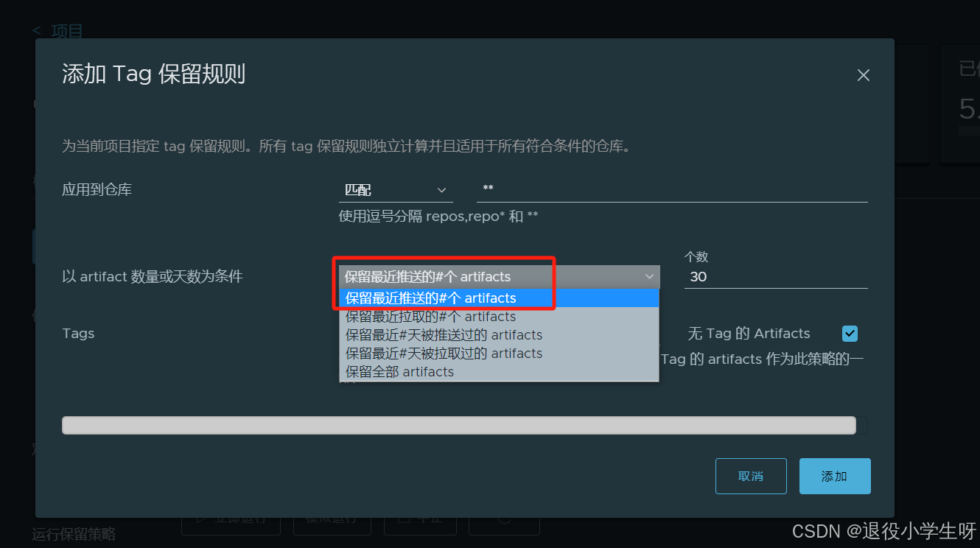Click the ** repository pattern input field
This screenshot has height=548, width=980.
point(663,189)
